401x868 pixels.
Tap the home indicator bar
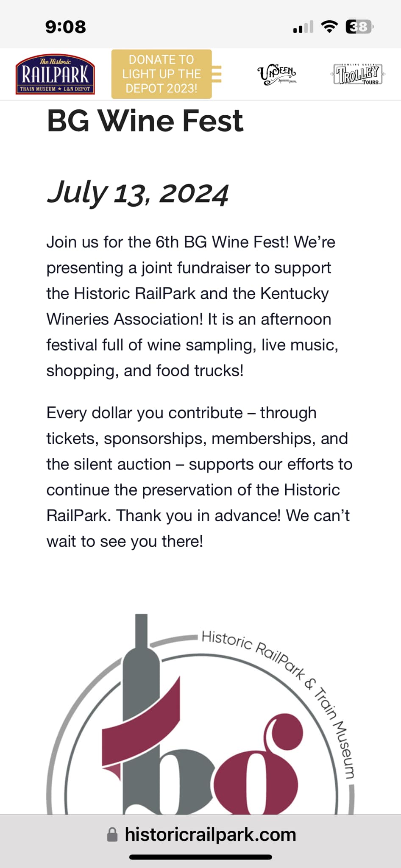200,857
